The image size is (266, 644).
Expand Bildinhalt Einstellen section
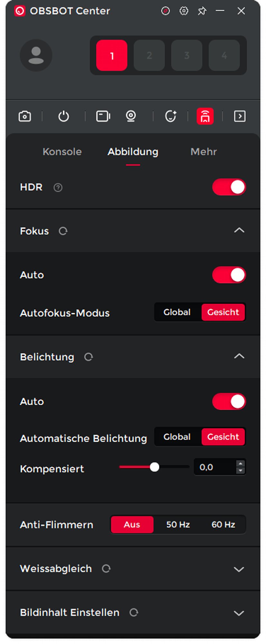(239, 613)
